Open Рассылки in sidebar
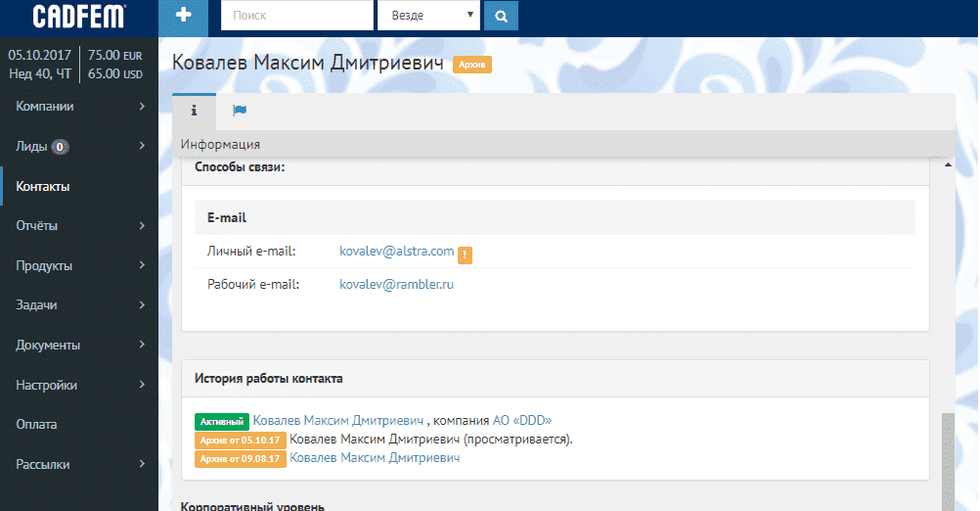Screen dimensions: 980x511 (42, 465)
